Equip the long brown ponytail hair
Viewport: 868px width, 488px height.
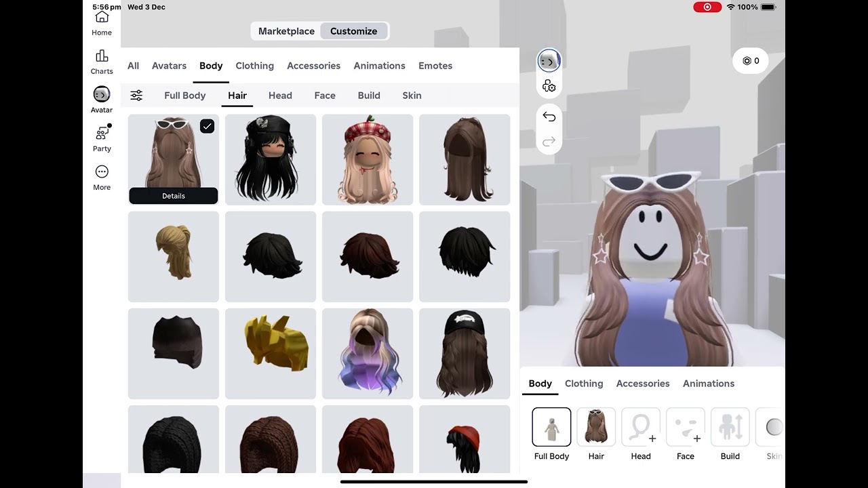pyautogui.click(x=465, y=160)
